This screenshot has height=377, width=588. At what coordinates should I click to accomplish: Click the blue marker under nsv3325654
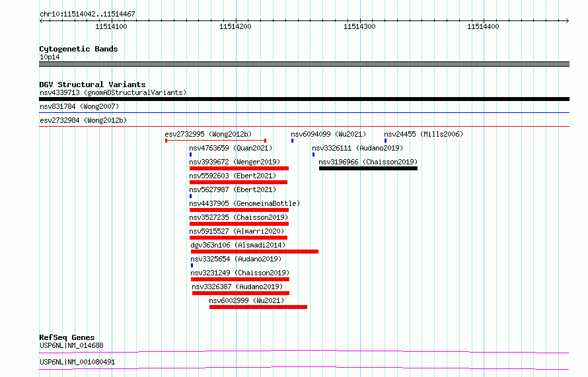[x=192, y=265]
